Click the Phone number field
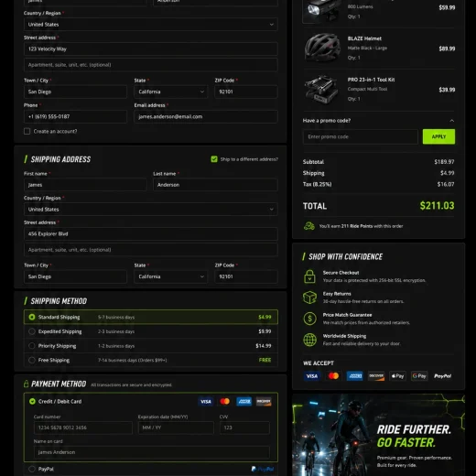Image resolution: width=476 pixels, height=476 pixels. point(75,116)
